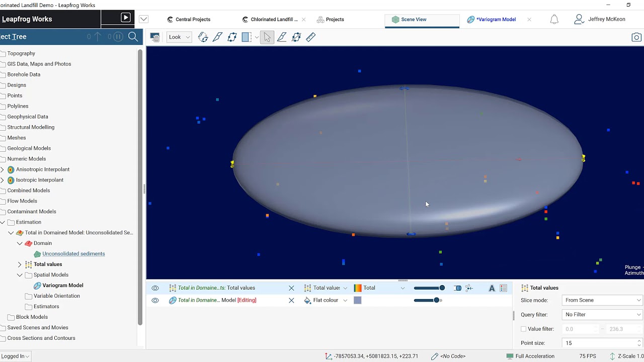Screen dimensions: 644x362
Task: Click the Logged In status button
Action: [15, 356]
